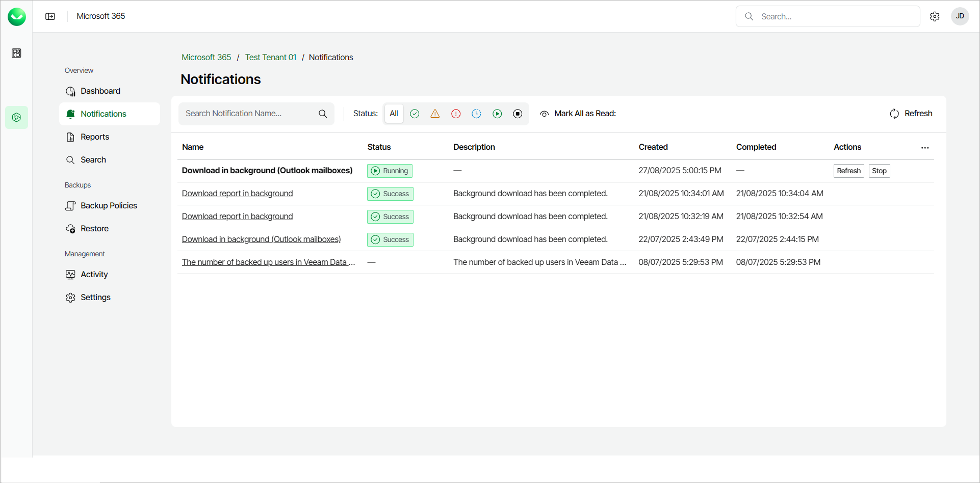This screenshot has width=980, height=483.
Task: Open the apps grid icon in left rail
Action: (x=16, y=53)
